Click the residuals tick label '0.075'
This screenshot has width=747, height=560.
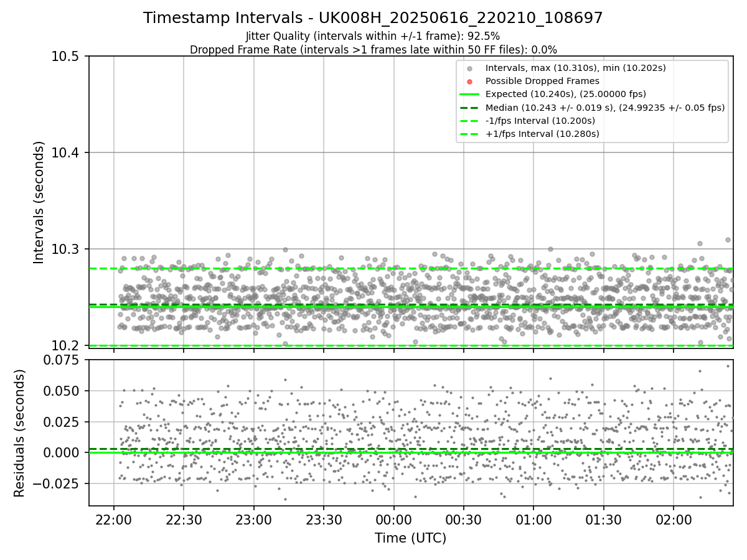click(62, 360)
